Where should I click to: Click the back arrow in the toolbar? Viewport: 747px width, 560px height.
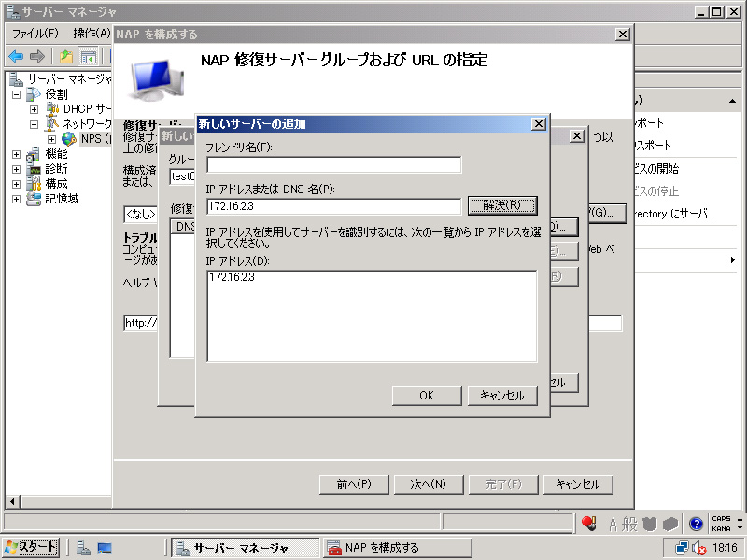pos(16,56)
